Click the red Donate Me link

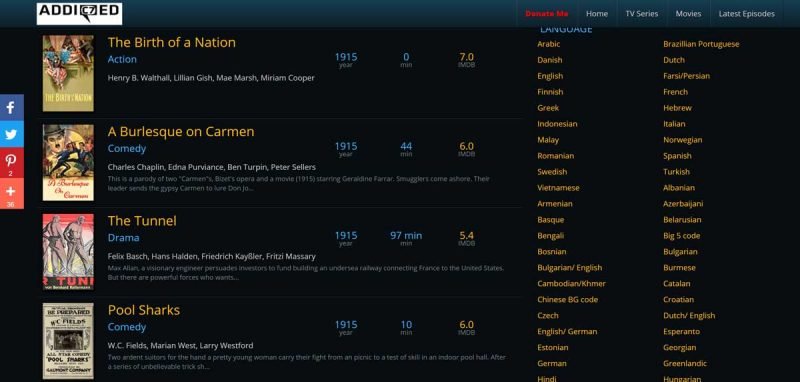click(x=546, y=14)
